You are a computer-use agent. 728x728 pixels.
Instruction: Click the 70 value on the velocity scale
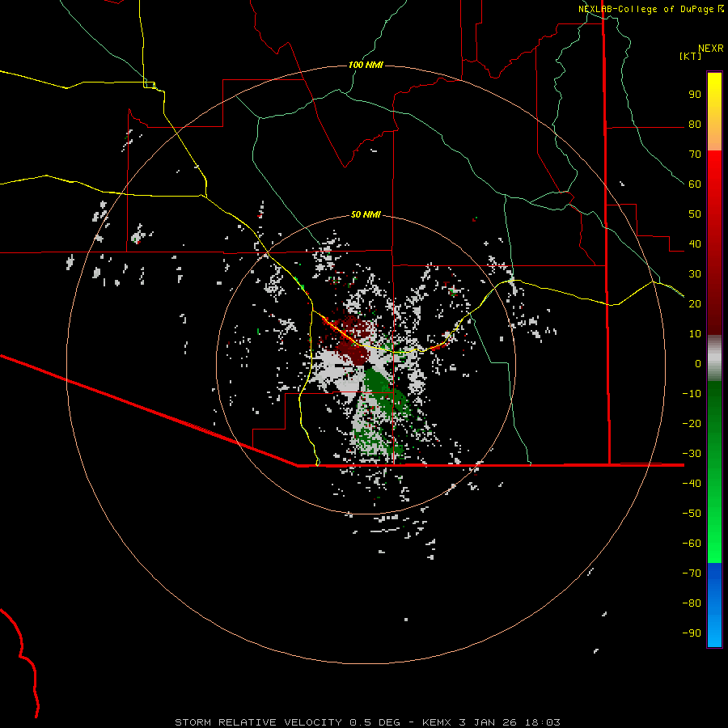(695, 154)
